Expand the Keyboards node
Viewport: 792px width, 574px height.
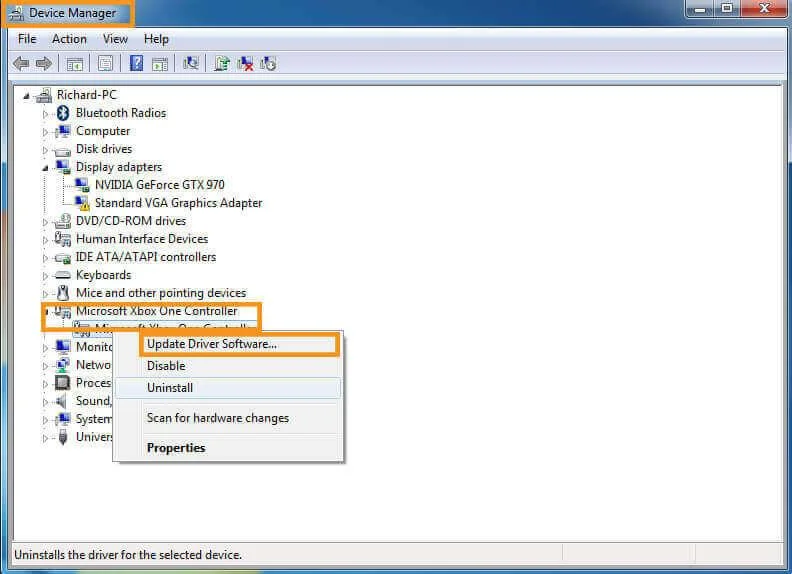click(x=45, y=276)
